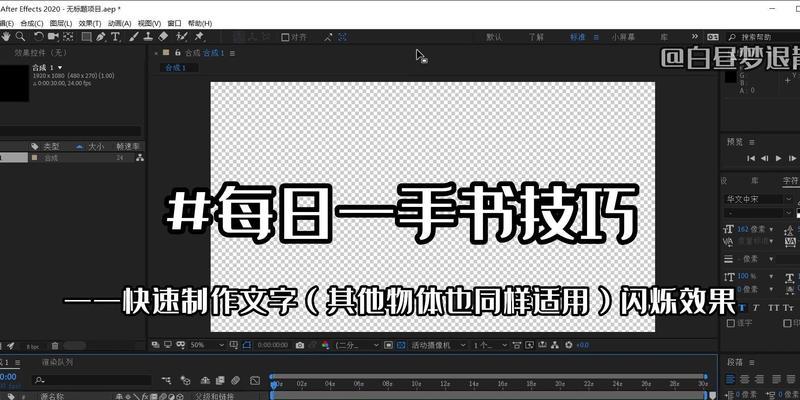This screenshot has height=400, width=800.
Task: Select the Eraser tool
Action: click(163, 36)
